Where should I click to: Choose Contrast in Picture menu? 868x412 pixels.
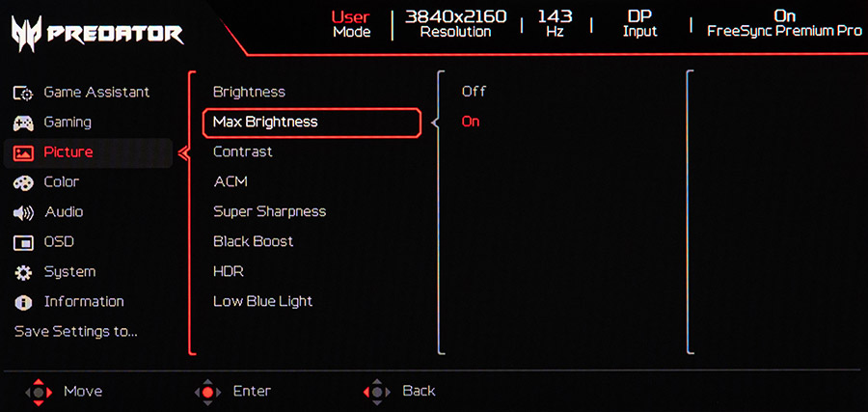[243, 151]
